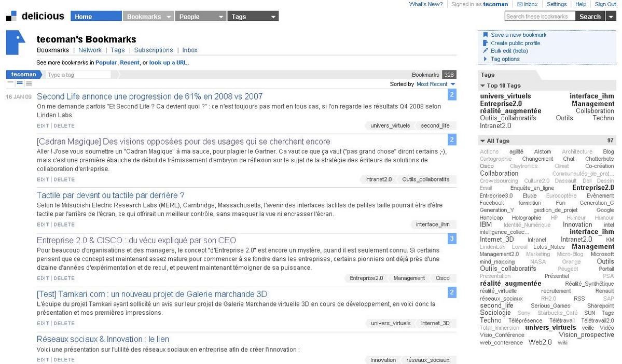622x364 pixels.
Task: Select univers_virtuels in Top 10 Tags
Action: tap(505, 96)
